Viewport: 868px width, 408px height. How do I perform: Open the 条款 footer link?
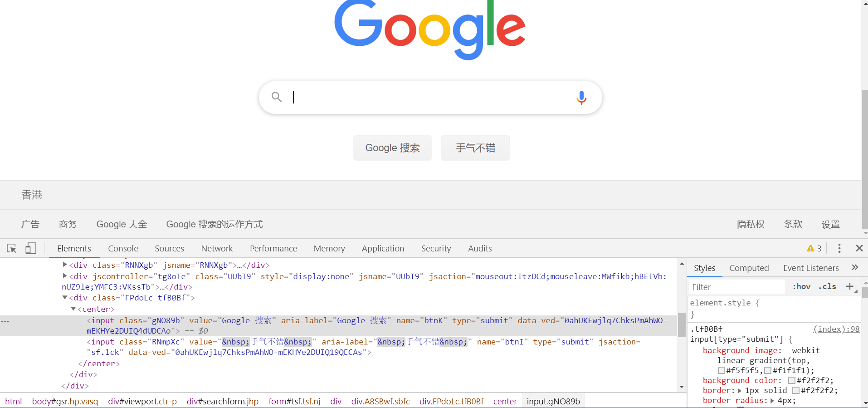tap(793, 224)
